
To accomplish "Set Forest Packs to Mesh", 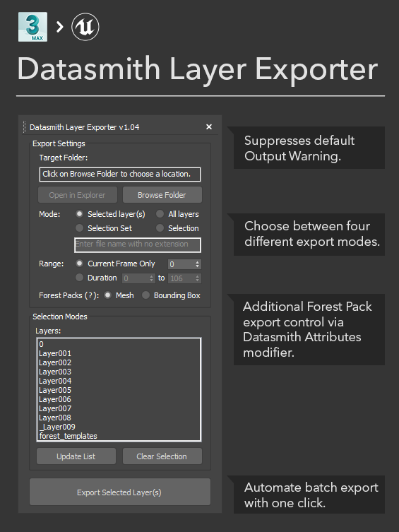I will (108, 295).
